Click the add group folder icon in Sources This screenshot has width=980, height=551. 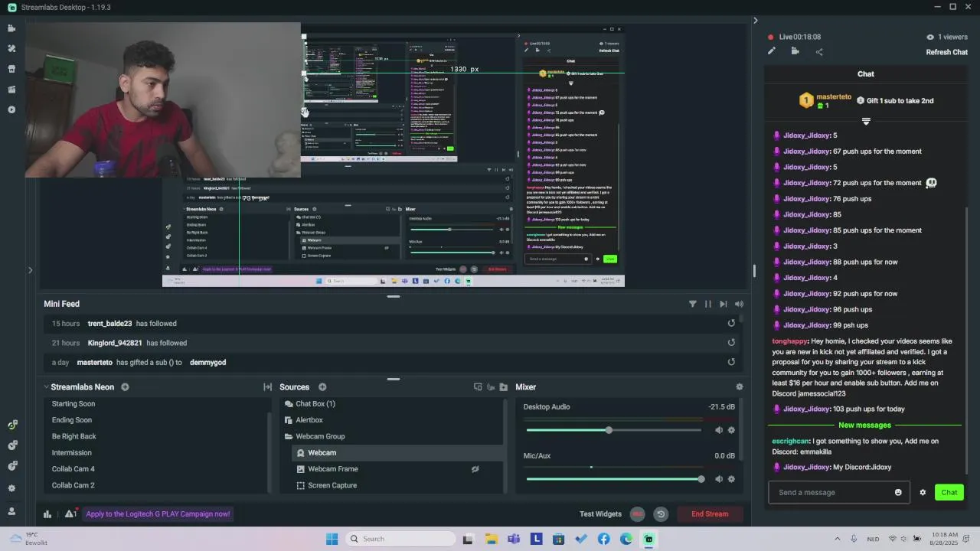click(x=503, y=387)
